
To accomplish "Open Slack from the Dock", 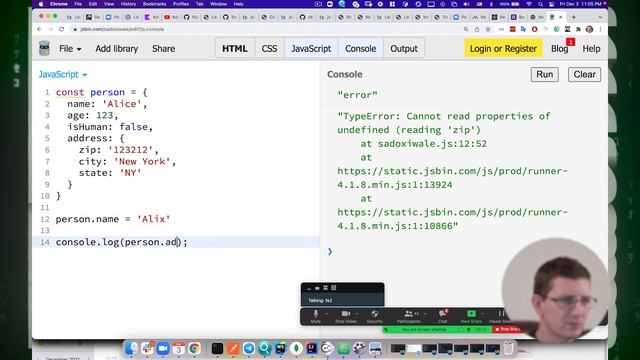I will tap(147, 348).
